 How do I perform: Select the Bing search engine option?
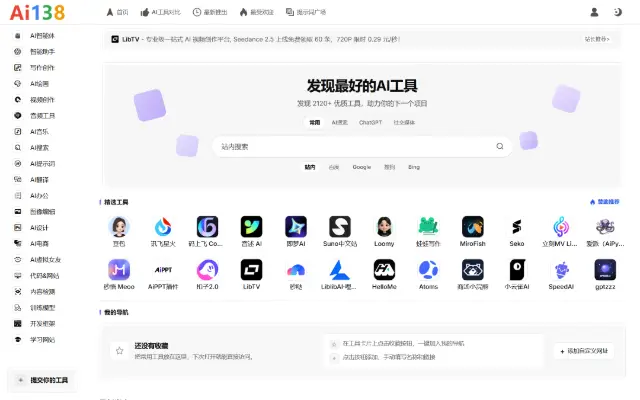(413, 167)
